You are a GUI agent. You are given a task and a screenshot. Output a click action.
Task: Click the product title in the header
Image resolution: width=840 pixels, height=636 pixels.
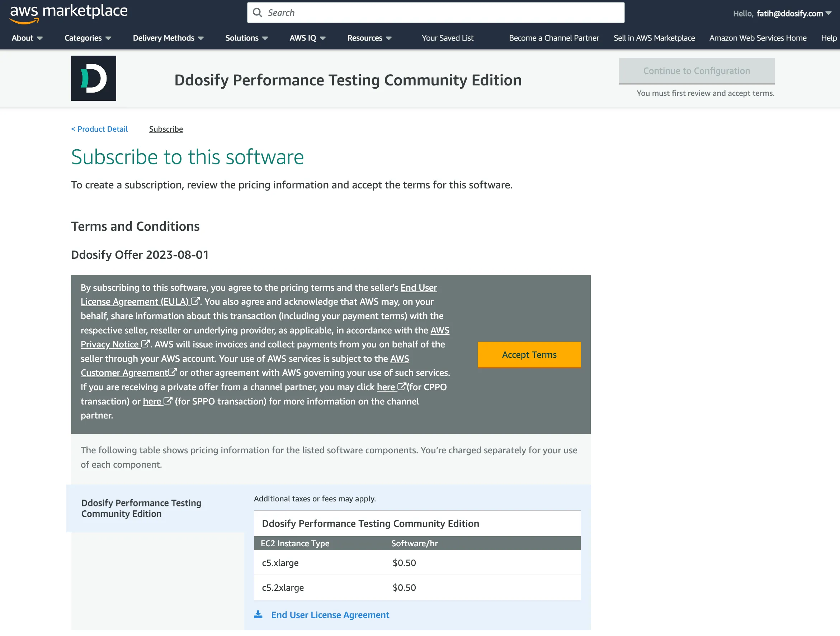(348, 80)
